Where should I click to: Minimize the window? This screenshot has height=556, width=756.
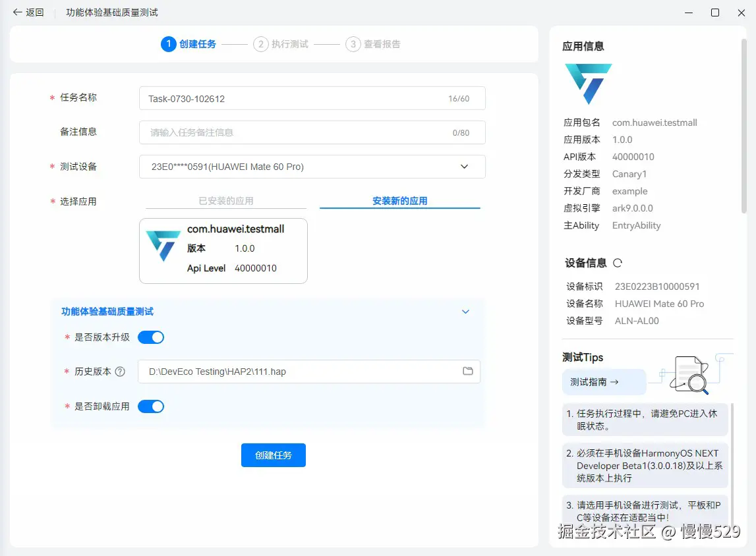pyautogui.click(x=689, y=13)
